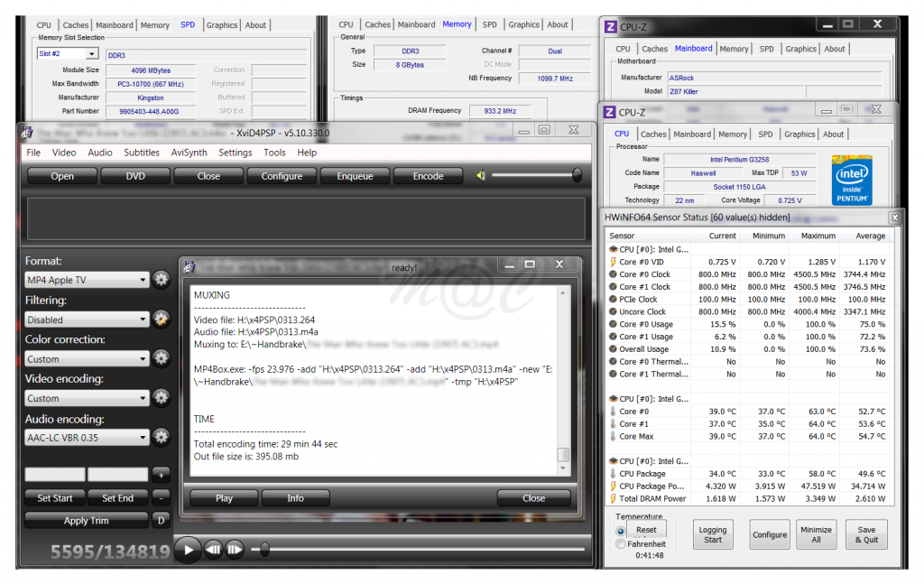Click Logging Start in HWiNFO64
Image resolution: width=924 pixels, height=584 pixels.
point(713,535)
